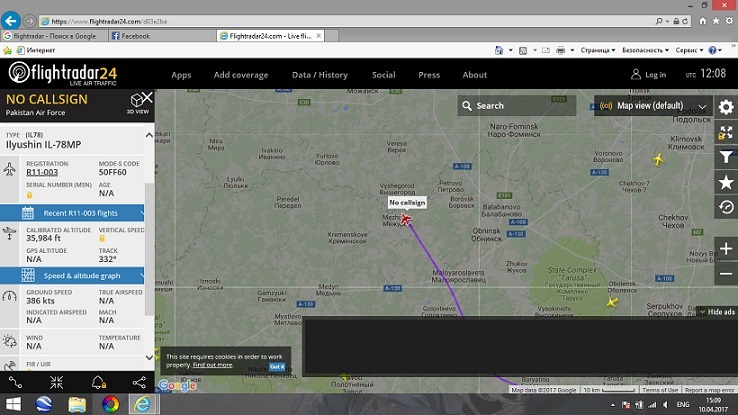Toggle fullscreen map icon

pyautogui.click(x=726, y=132)
